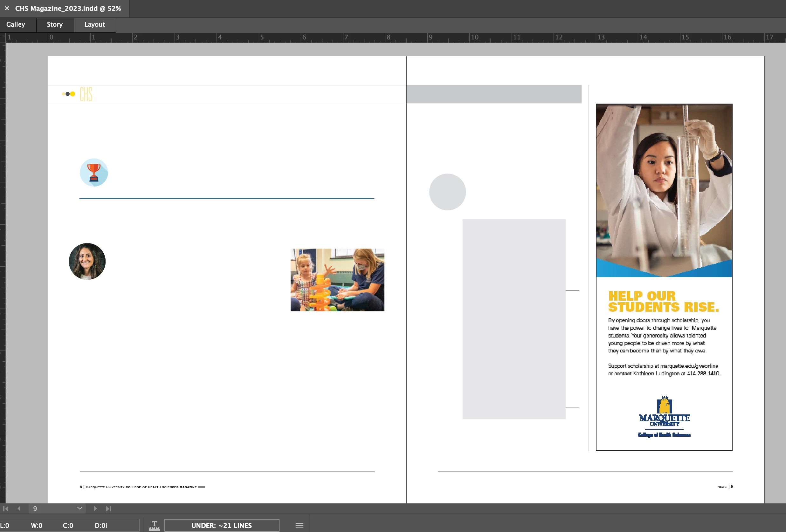This screenshot has height=532, width=786.
Task: Select the woman's circular portrait photo
Action: [x=87, y=262]
